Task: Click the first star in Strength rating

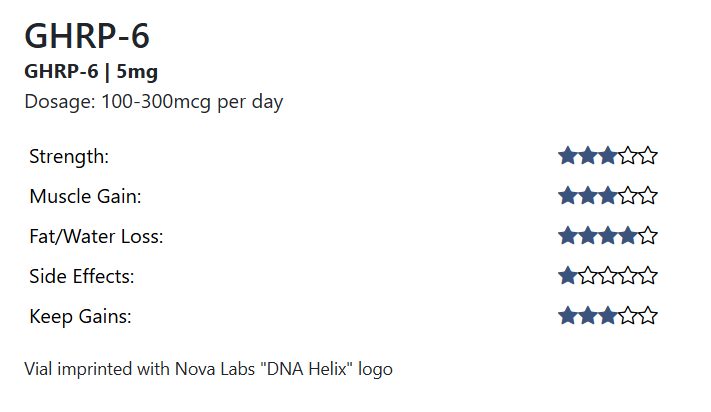Action: 568,156
